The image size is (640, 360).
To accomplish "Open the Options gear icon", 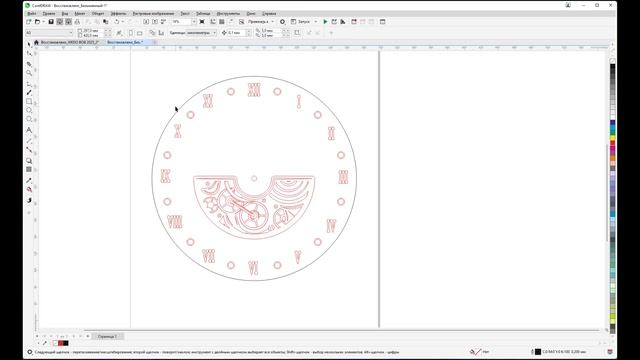I will point(282,22).
